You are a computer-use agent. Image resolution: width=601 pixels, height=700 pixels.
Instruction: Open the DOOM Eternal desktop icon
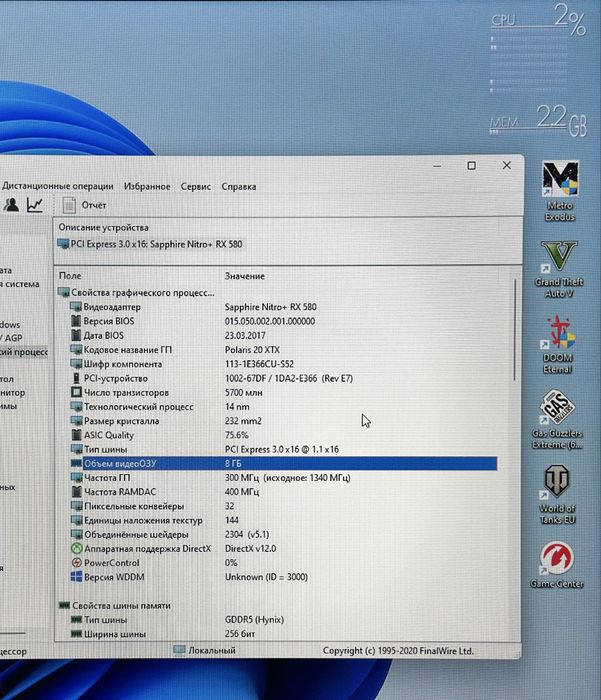(558, 344)
